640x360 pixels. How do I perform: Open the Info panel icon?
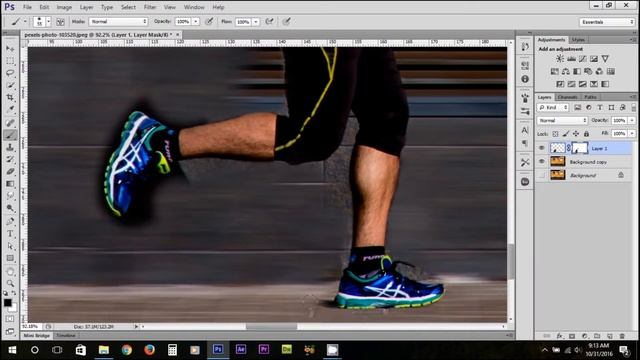pos(525,79)
